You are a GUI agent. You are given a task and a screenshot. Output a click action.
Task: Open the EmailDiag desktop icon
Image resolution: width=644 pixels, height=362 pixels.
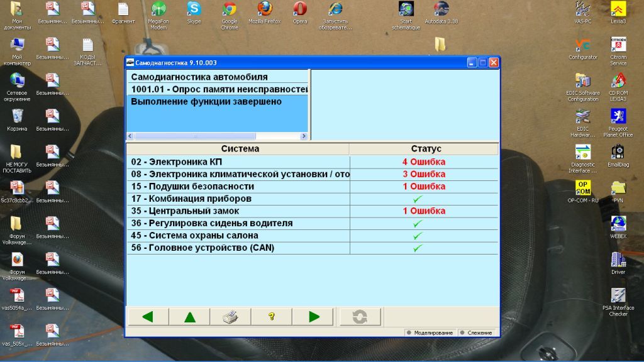pos(618,156)
